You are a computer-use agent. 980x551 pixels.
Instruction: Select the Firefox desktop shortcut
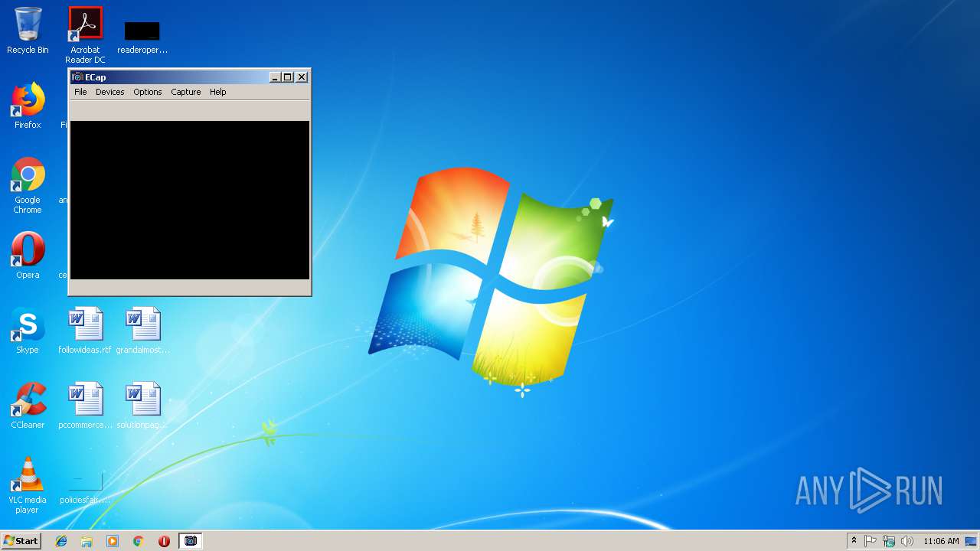(28, 106)
